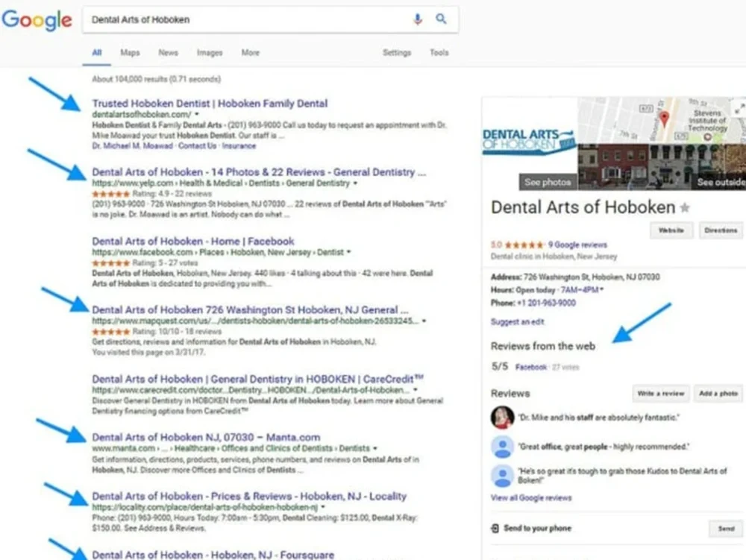Viewport: 746px width, 560px height.
Task: Open Insurance sitelink
Action: 239,146
